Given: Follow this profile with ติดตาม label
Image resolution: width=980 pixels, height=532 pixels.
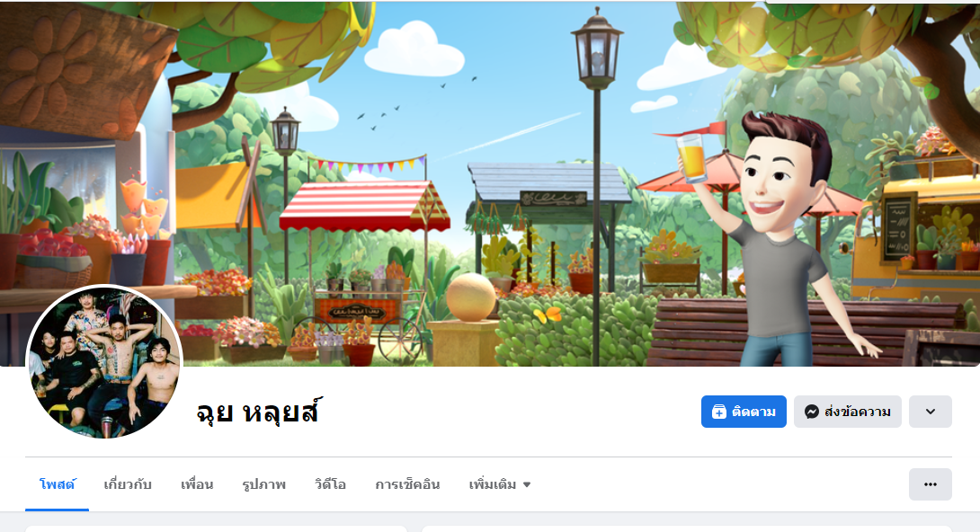Looking at the screenshot, I should pyautogui.click(x=753, y=412).
